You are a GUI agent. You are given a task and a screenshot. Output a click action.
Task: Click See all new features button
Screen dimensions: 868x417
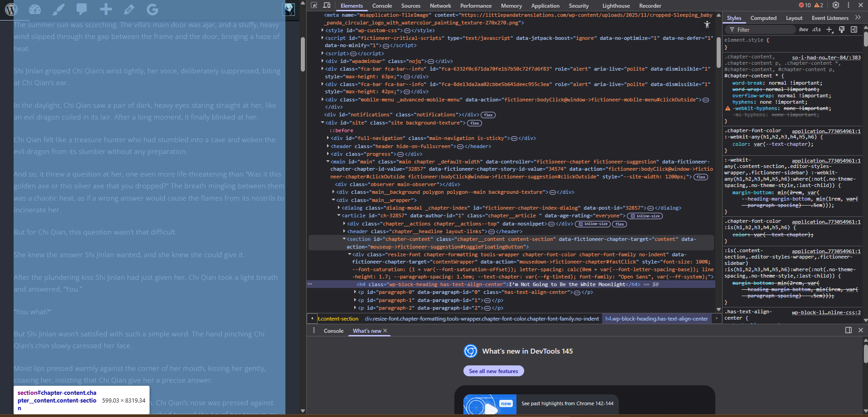click(493, 371)
